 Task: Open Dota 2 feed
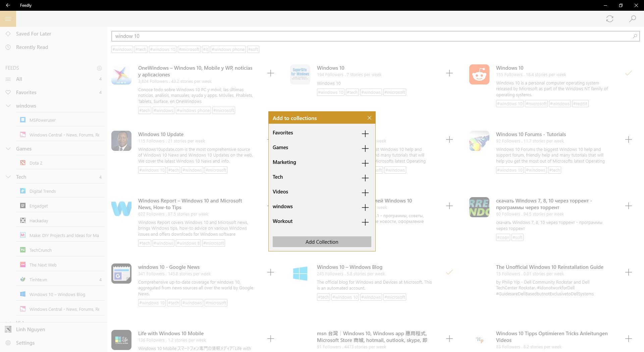(x=60, y=163)
